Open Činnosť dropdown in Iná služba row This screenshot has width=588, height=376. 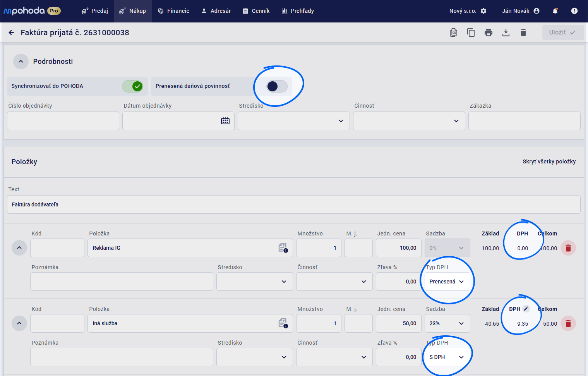click(x=334, y=357)
